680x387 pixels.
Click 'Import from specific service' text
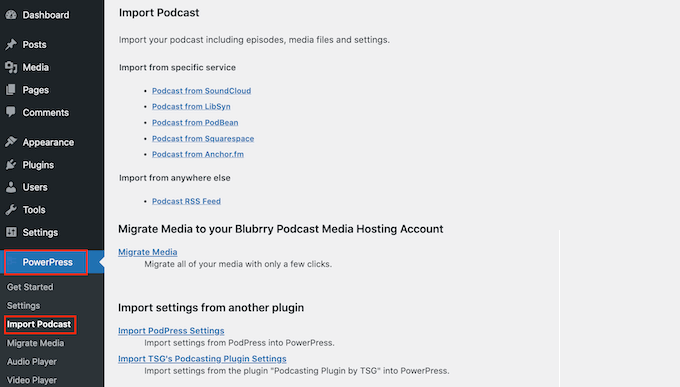coord(177,68)
